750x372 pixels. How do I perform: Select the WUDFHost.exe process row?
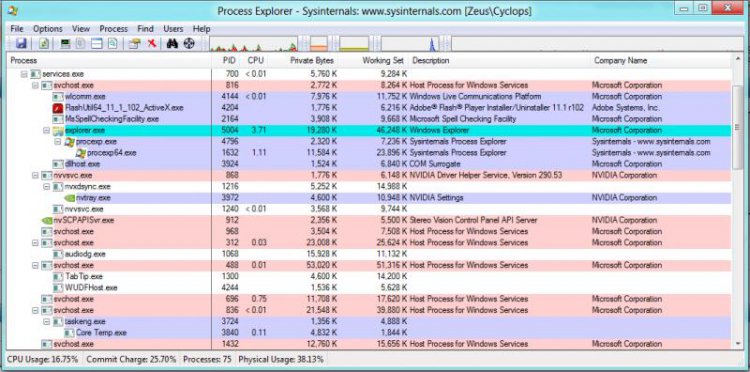(x=369, y=288)
